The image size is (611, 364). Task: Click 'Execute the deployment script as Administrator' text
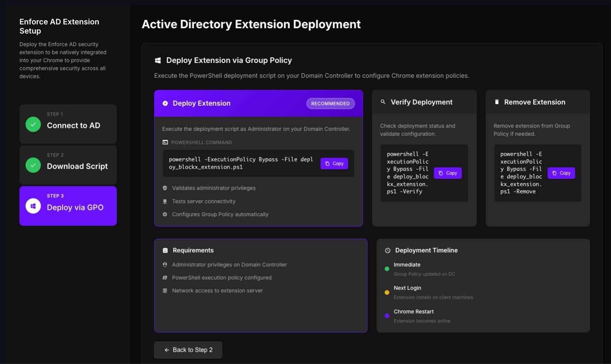[256, 129]
